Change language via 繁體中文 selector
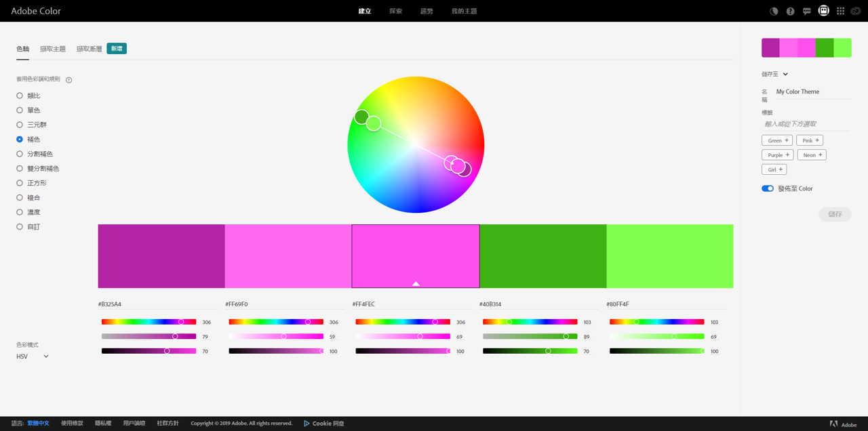This screenshot has width=868, height=431. (38, 424)
